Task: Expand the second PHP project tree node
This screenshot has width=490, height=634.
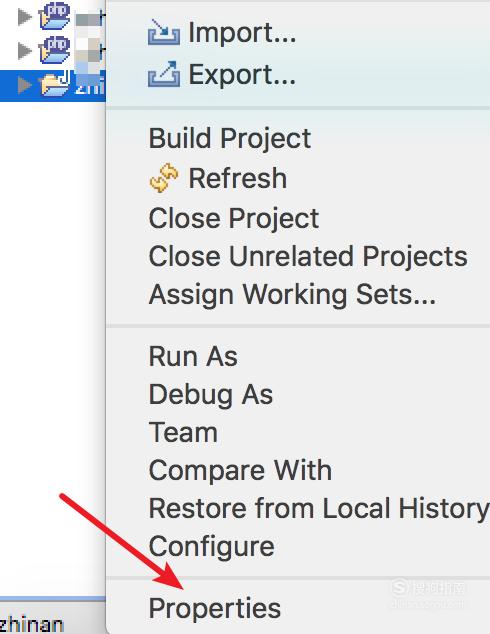Action: pyautogui.click(x=25, y=51)
